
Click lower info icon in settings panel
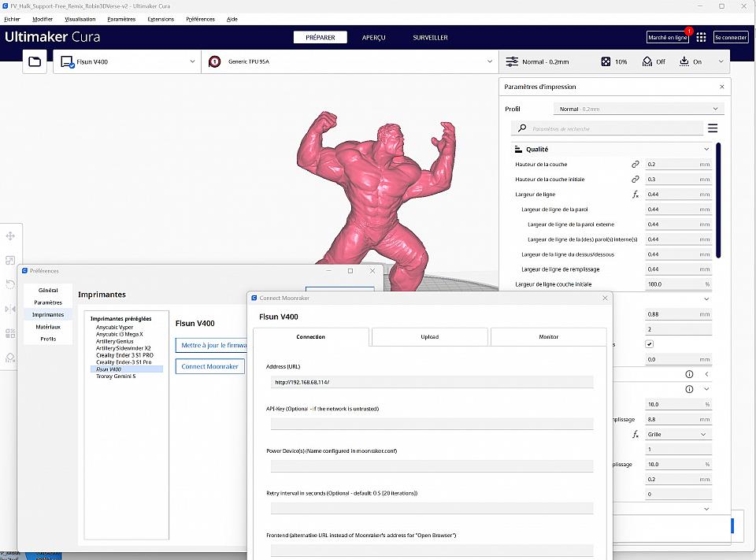[690, 389]
